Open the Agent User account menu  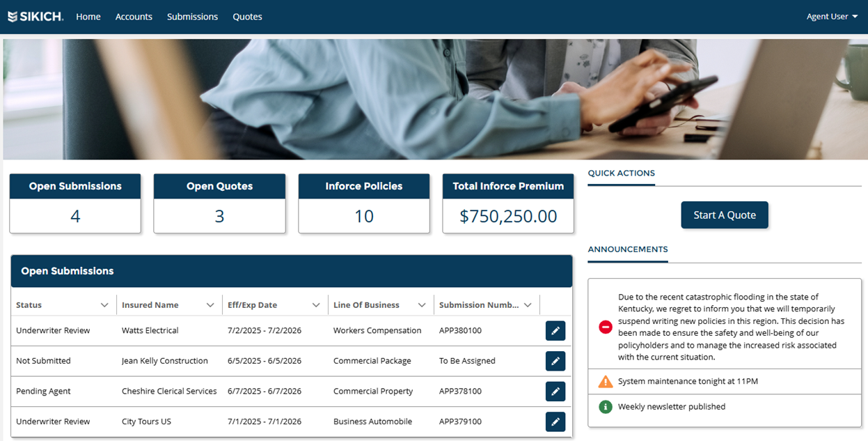(x=832, y=17)
